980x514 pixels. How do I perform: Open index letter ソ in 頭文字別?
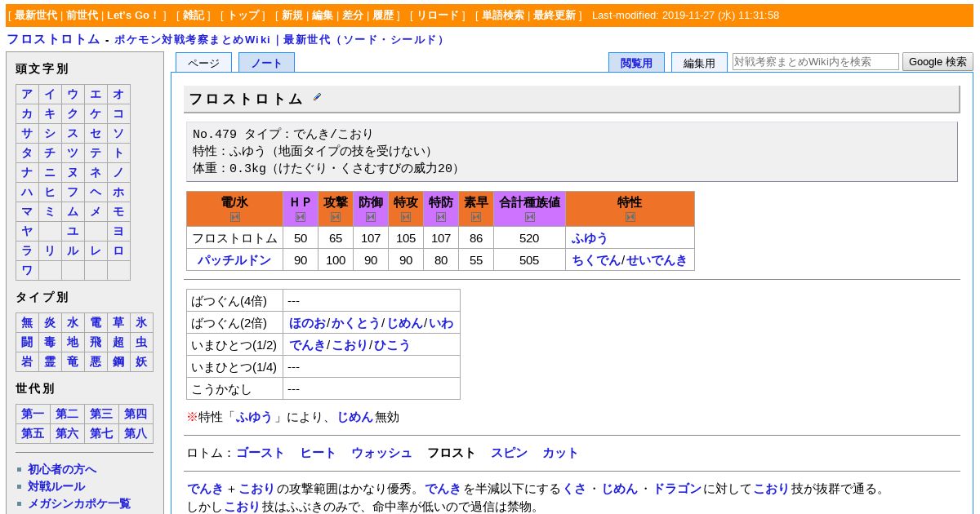tap(118, 133)
